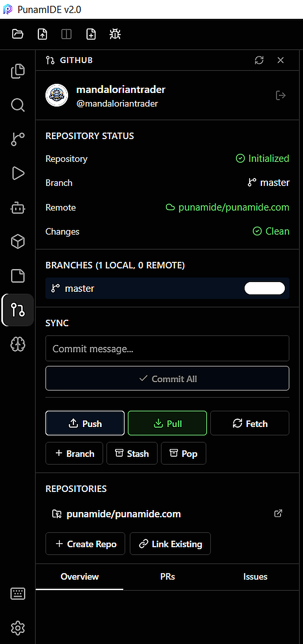Refresh the GitHub panel

point(259,60)
